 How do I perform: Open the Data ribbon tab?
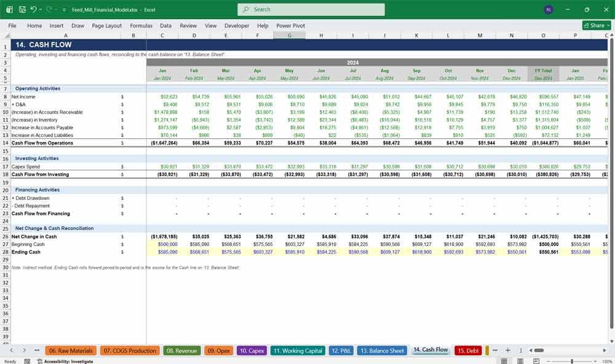click(165, 25)
